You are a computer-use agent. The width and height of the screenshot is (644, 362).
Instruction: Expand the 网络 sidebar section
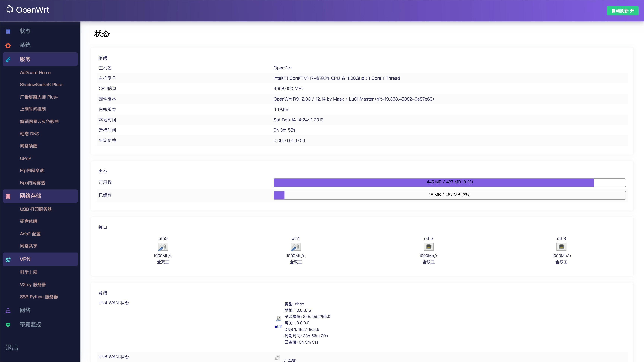tap(25, 310)
